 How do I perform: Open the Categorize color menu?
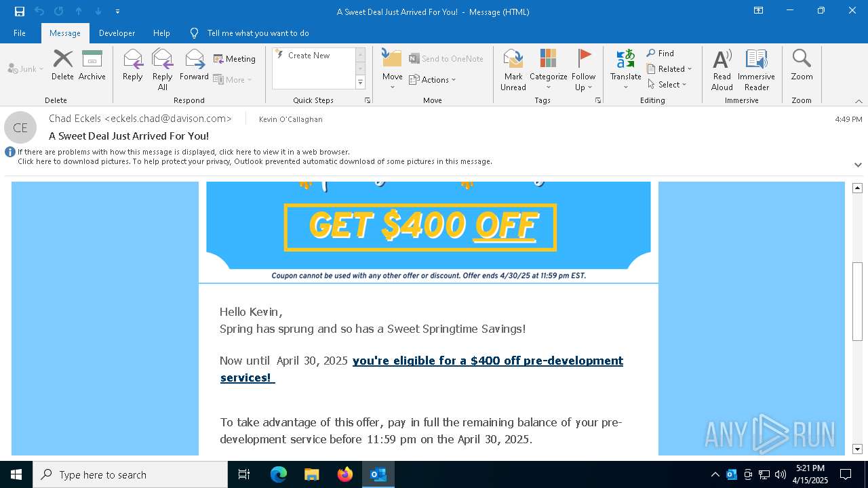[x=549, y=69]
